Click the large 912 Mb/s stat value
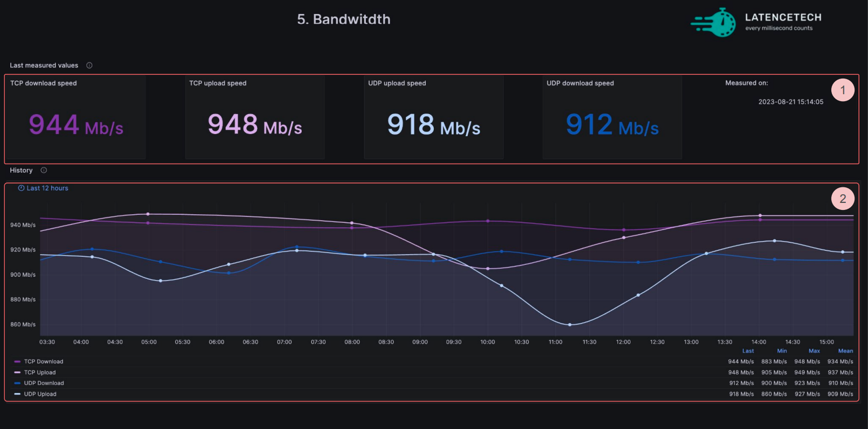The width and height of the screenshot is (868, 429). tap(612, 125)
